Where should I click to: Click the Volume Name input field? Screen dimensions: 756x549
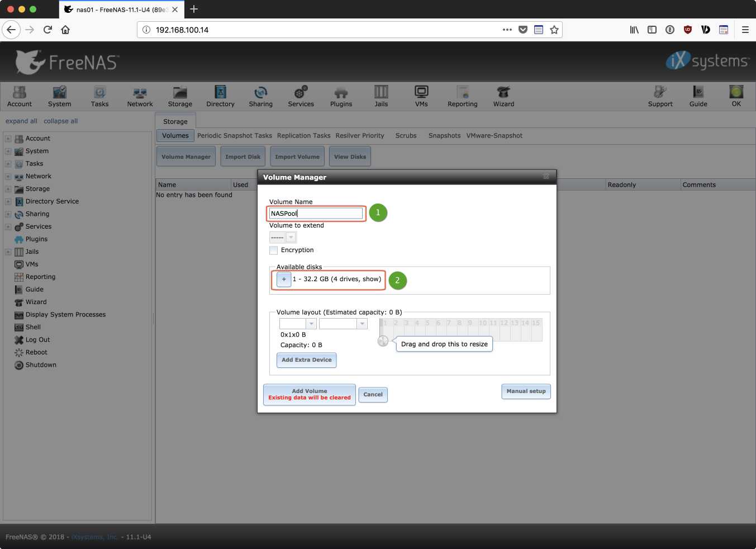pos(316,214)
